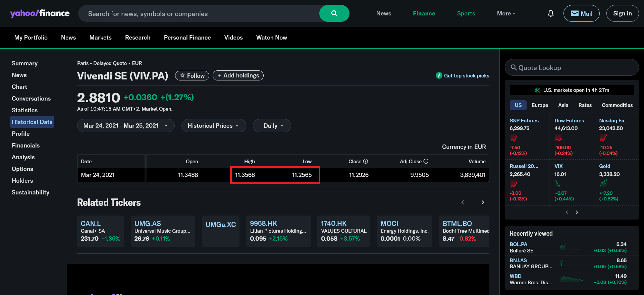Click previous arrow under market futures
This screenshot has width=644, height=295.
(567, 212)
